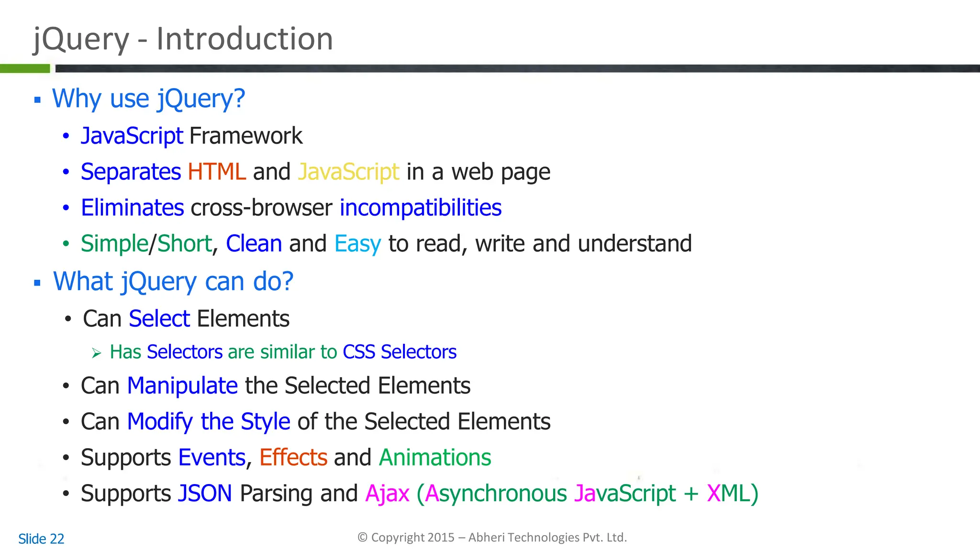Select the word 'Separates'

pos(131,172)
